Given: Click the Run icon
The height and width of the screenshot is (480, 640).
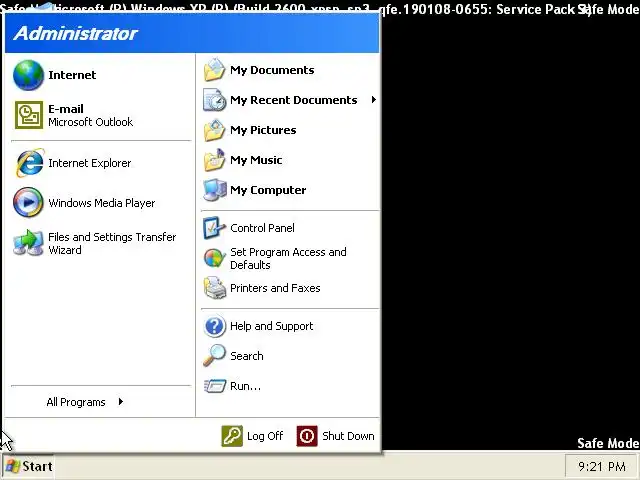Looking at the screenshot, I should pyautogui.click(x=215, y=386).
